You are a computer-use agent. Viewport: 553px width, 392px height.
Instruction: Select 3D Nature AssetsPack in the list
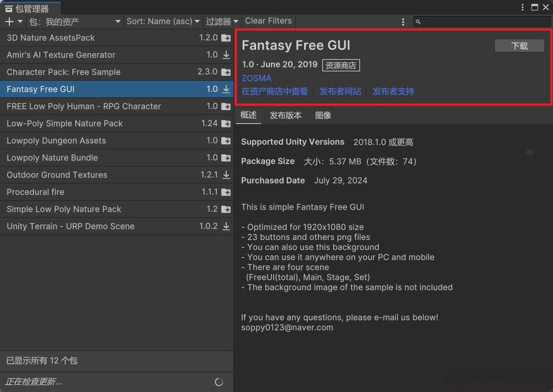(x=116, y=38)
